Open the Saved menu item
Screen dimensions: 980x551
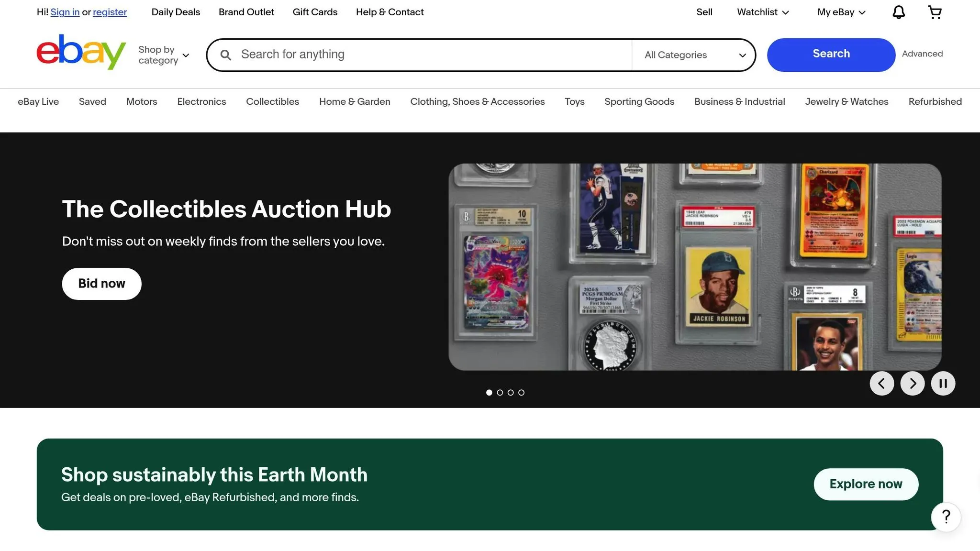click(x=92, y=101)
